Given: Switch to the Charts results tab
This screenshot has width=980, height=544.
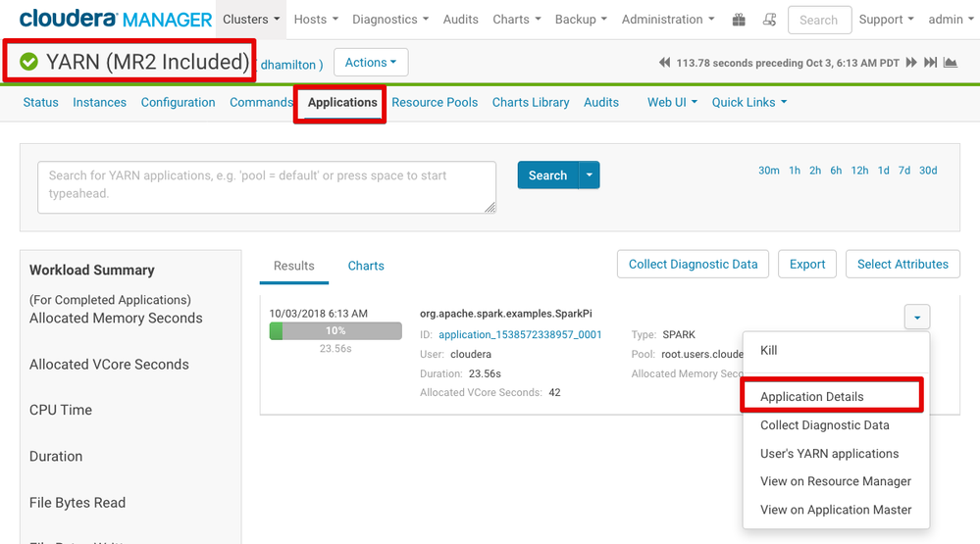Looking at the screenshot, I should 366,266.
